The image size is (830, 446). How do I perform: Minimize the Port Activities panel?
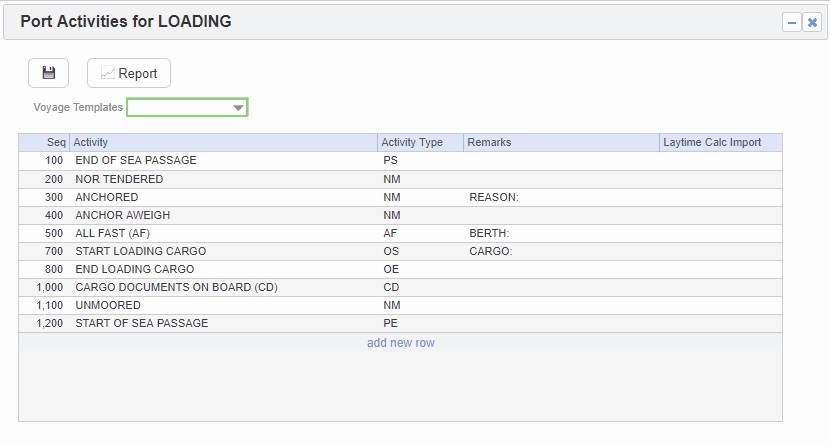pos(792,22)
